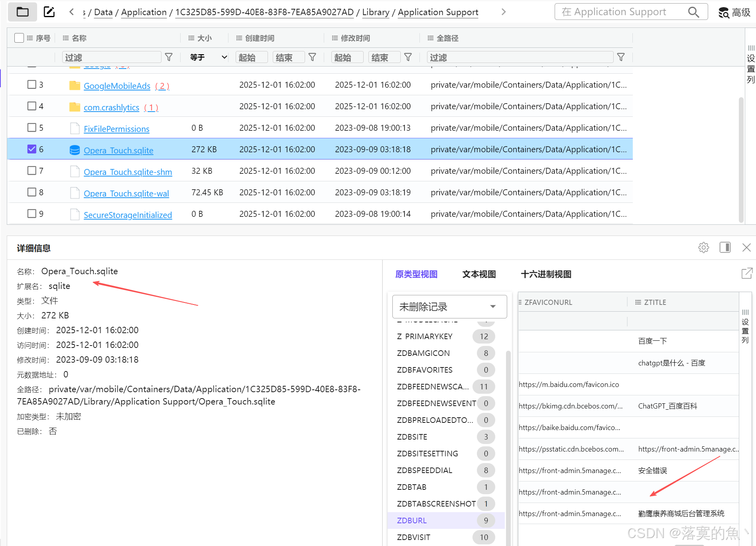
Task: Open 设置列 column settings for the file table
Action: coord(751,65)
